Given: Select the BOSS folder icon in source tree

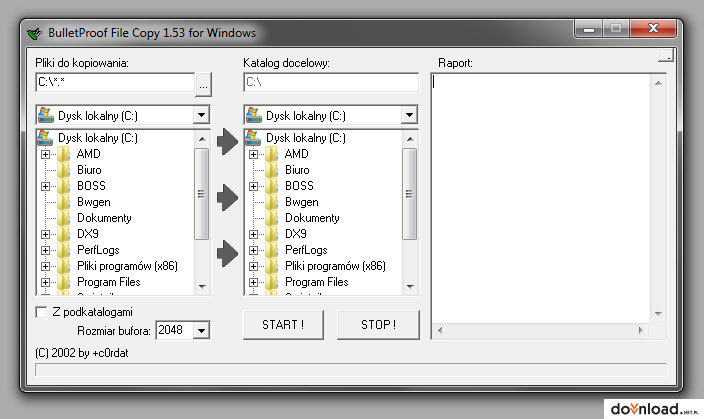Looking at the screenshot, I should point(63,186).
